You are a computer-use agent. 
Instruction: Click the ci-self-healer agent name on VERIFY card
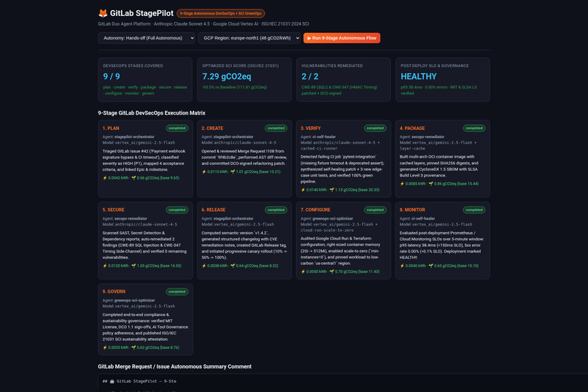(x=324, y=137)
